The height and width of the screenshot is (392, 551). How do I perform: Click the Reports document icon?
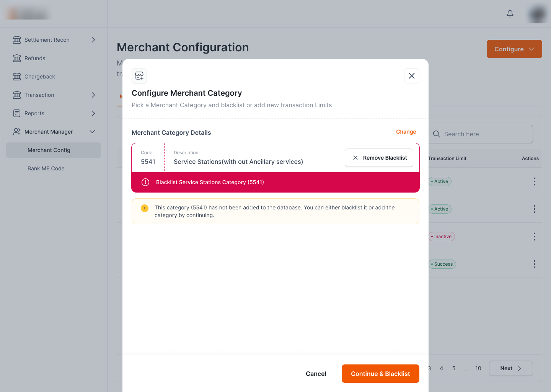(17, 113)
